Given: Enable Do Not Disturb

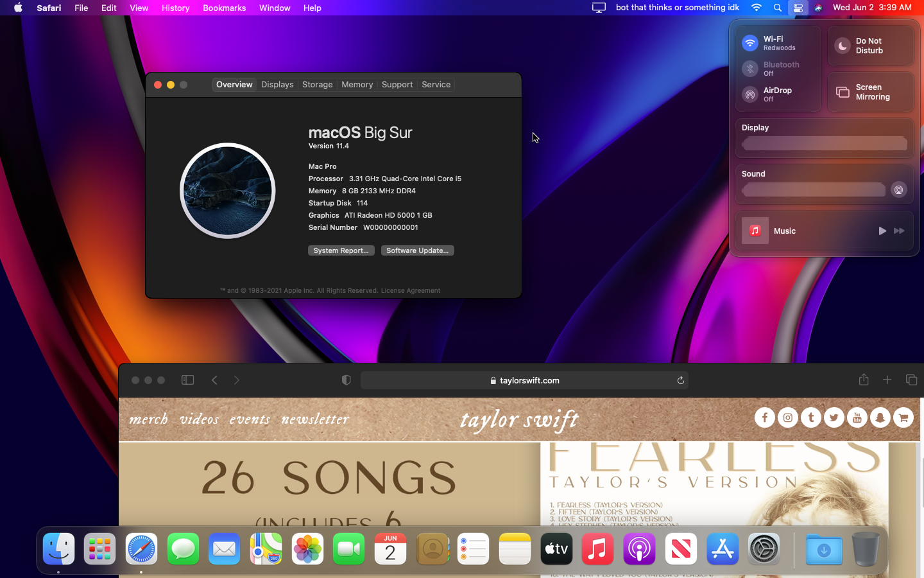Looking at the screenshot, I should click(x=843, y=46).
